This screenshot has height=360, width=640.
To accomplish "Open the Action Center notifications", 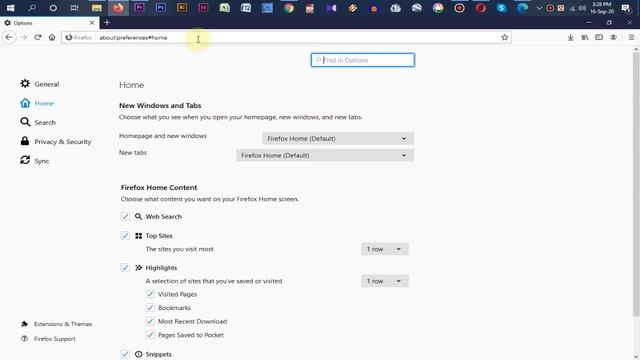I will pyautogui.click(x=625, y=8).
